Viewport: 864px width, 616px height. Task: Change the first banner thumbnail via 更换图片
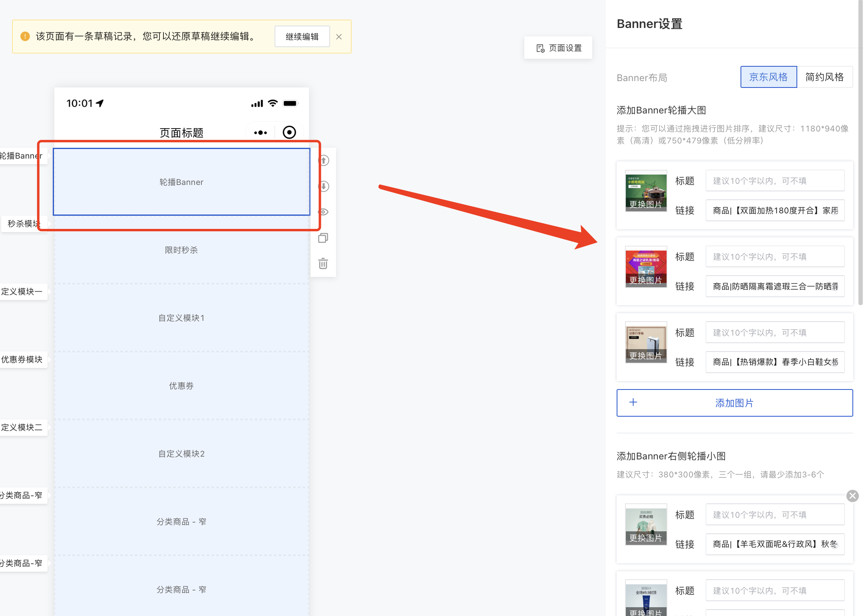tap(646, 204)
